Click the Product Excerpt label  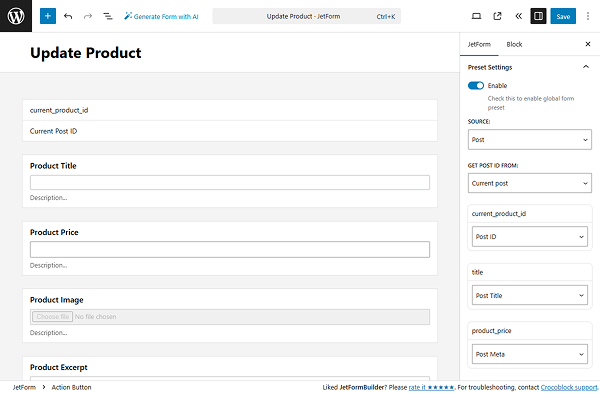59,367
